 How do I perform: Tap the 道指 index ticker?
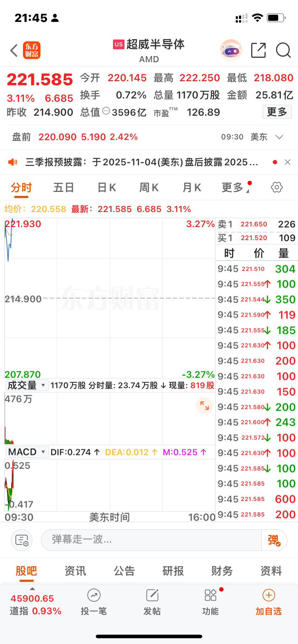pos(35,605)
